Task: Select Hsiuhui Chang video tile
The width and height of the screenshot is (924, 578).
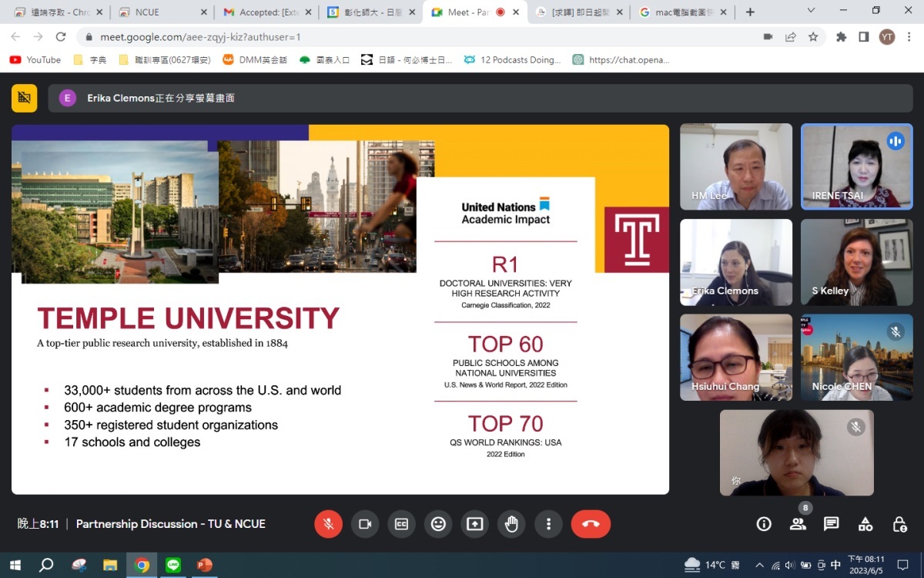Action: [736, 357]
